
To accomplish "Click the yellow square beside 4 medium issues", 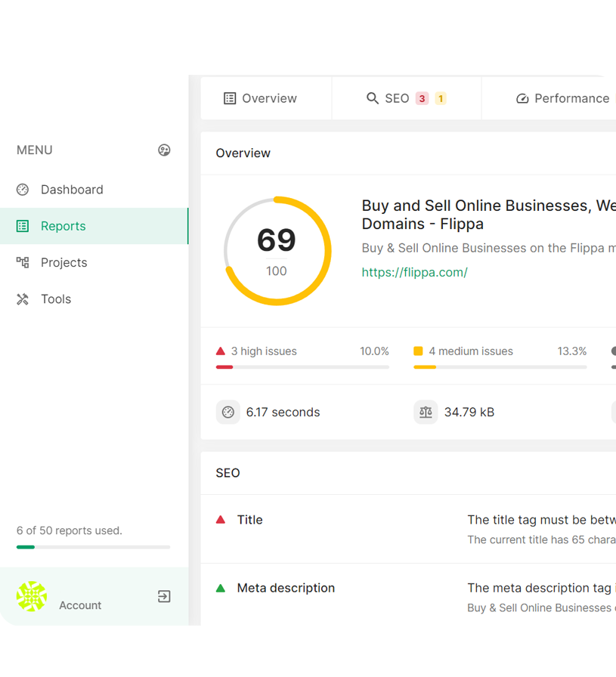I will pyautogui.click(x=418, y=351).
